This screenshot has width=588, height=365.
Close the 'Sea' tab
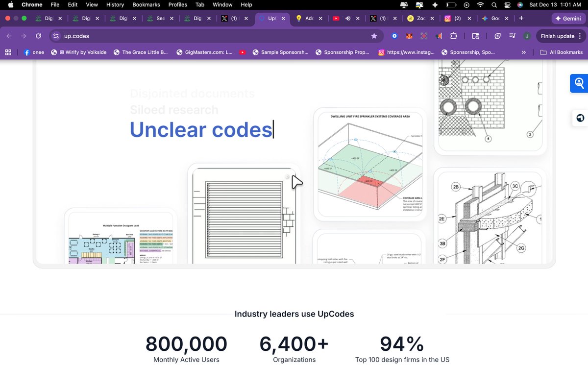point(172,19)
